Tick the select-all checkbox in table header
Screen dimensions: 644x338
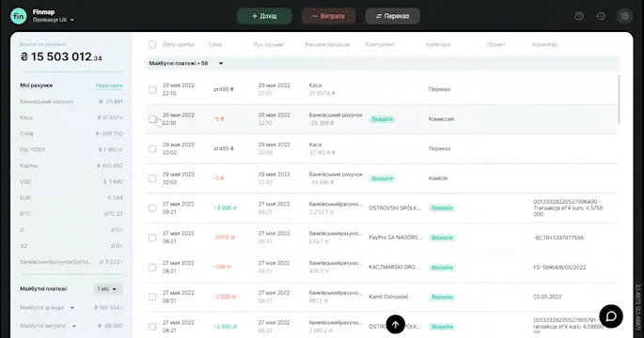pyautogui.click(x=152, y=44)
